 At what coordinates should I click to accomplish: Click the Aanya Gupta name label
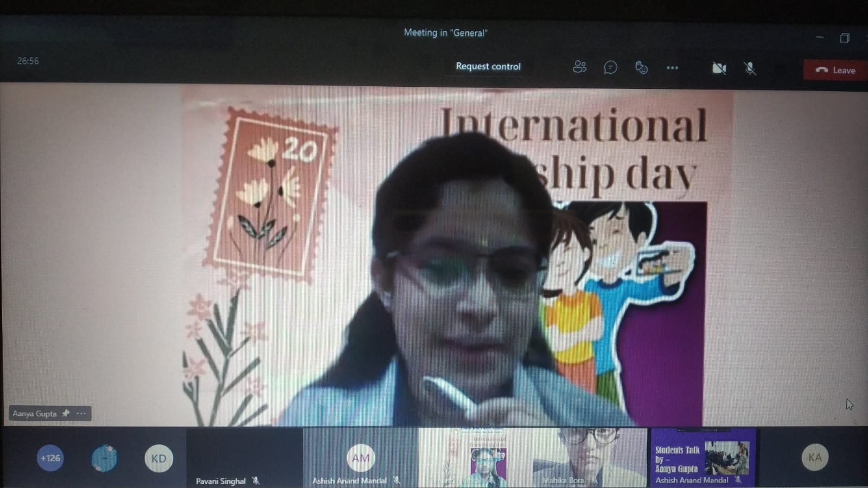(35, 413)
